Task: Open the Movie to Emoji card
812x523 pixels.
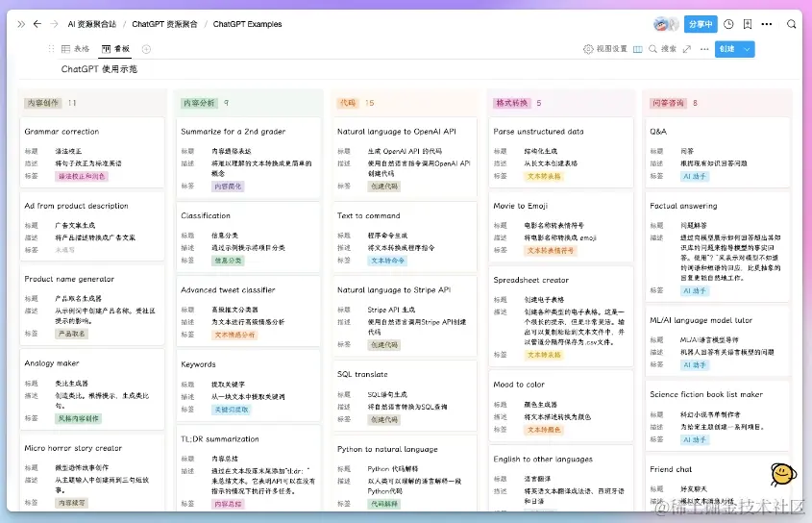Action: coord(561,227)
